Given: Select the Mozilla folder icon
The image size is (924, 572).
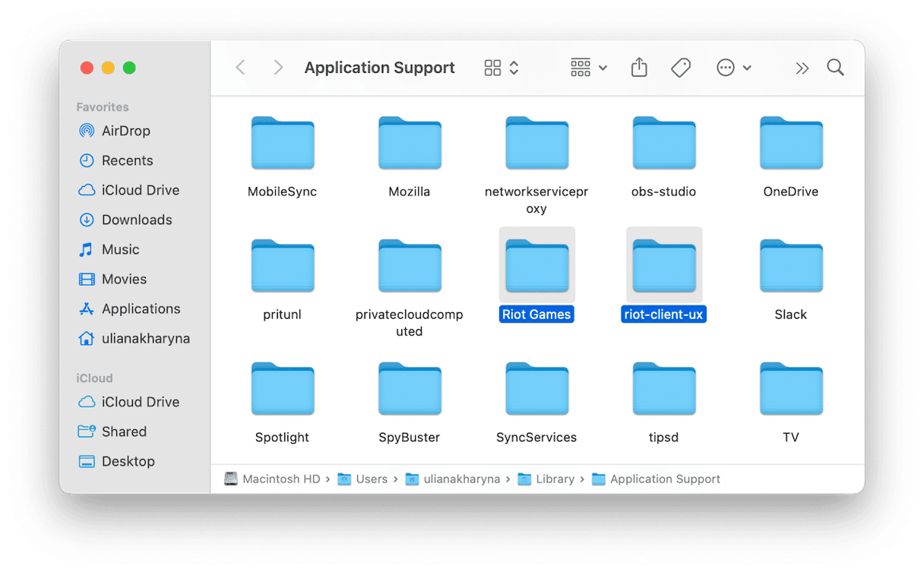Looking at the screenshot, I should [x=410, y=143].
